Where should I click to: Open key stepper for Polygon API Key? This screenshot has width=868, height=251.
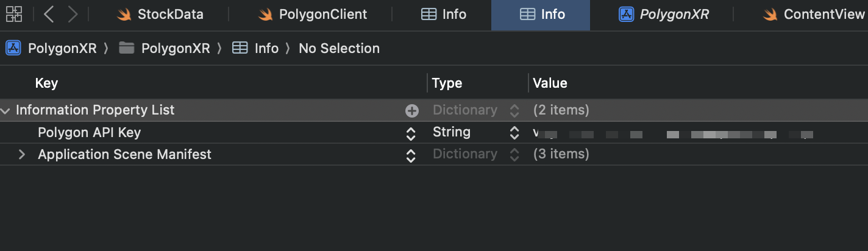(x=411, y=133)
